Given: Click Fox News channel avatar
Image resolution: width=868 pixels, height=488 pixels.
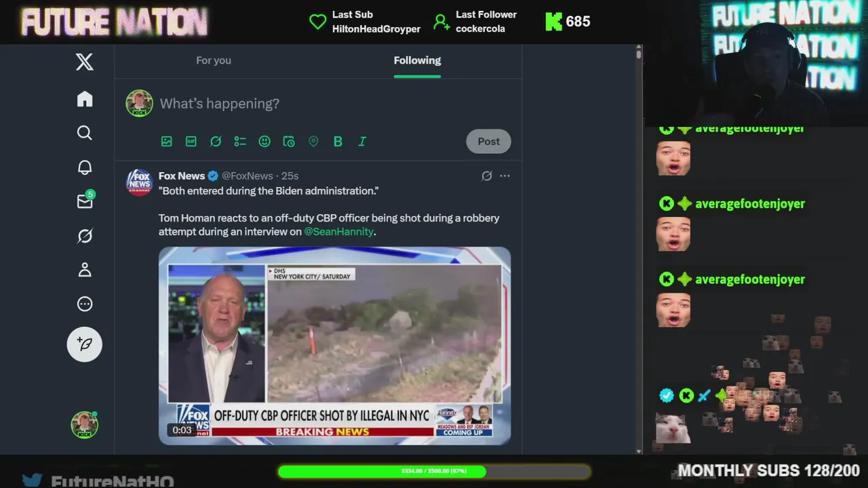Looking at the screenshot, I should point(139,182).
